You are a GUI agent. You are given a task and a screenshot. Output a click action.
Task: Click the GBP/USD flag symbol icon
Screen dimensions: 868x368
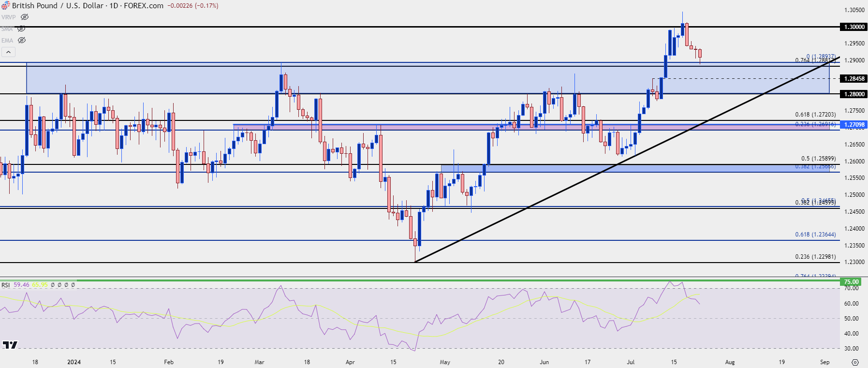point(5,6)
